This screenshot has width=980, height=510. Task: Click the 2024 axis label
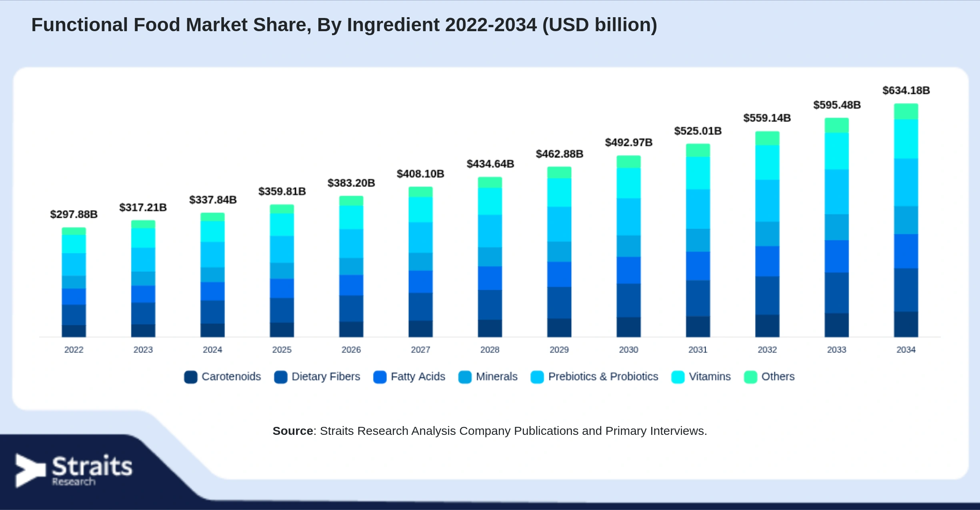point(212,350)
